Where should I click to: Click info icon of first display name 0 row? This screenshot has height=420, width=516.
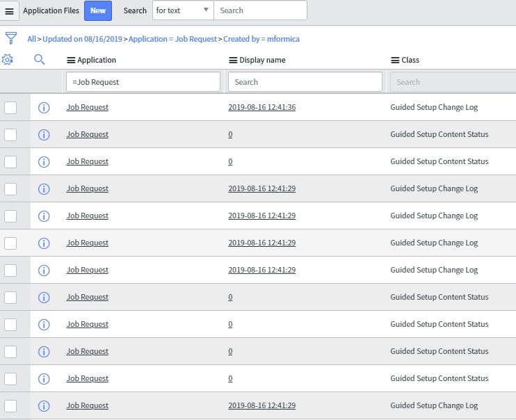click(x=44, y=135)
